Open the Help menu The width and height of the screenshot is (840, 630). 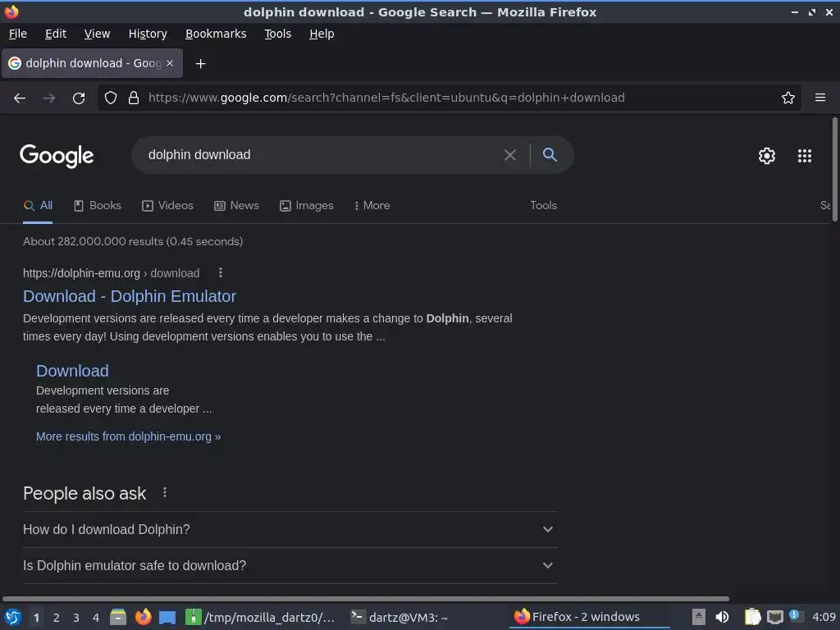click(322, 34)
